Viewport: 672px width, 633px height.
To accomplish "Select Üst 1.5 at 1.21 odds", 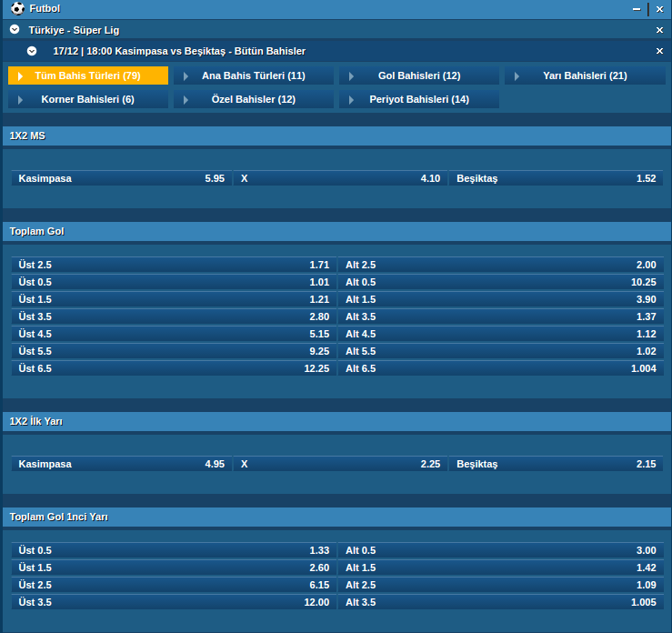I will point(174,299).
